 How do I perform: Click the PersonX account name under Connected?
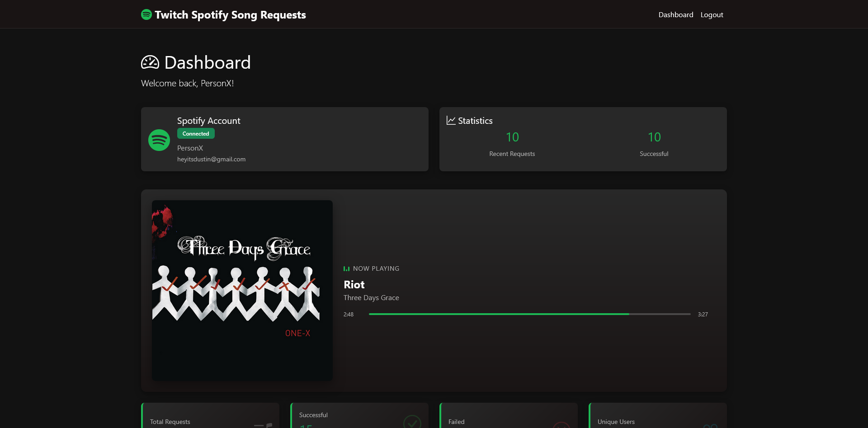[190, 148]
